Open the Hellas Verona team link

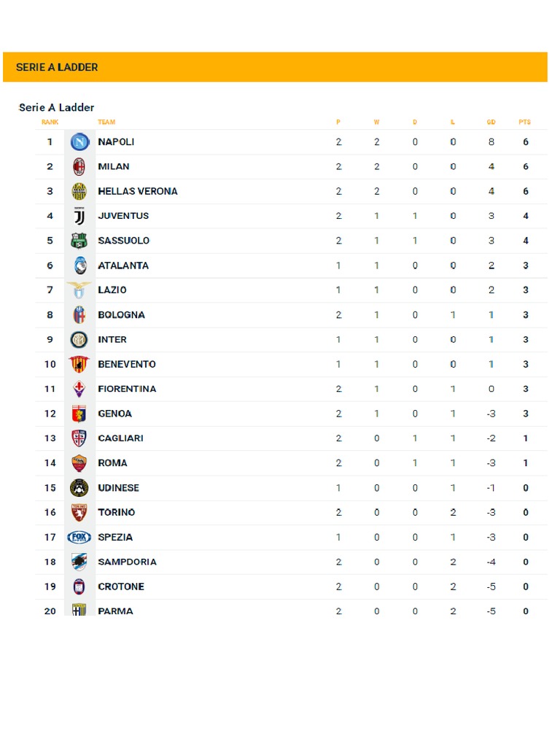pos(138,191)
